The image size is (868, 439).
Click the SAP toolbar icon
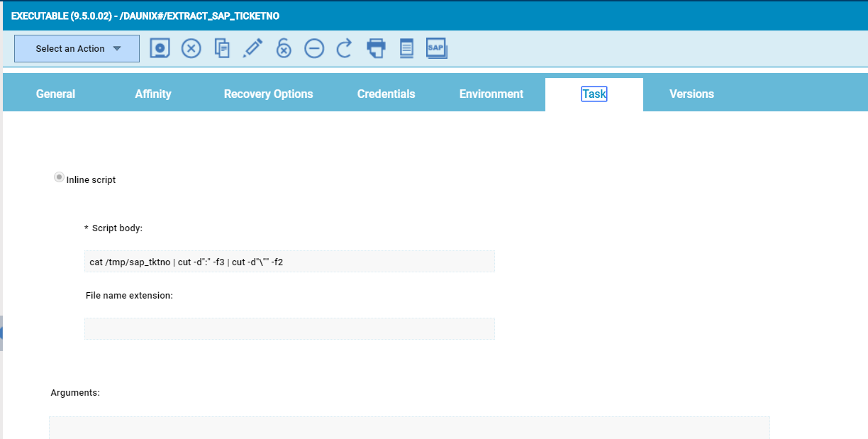point(436,48)
